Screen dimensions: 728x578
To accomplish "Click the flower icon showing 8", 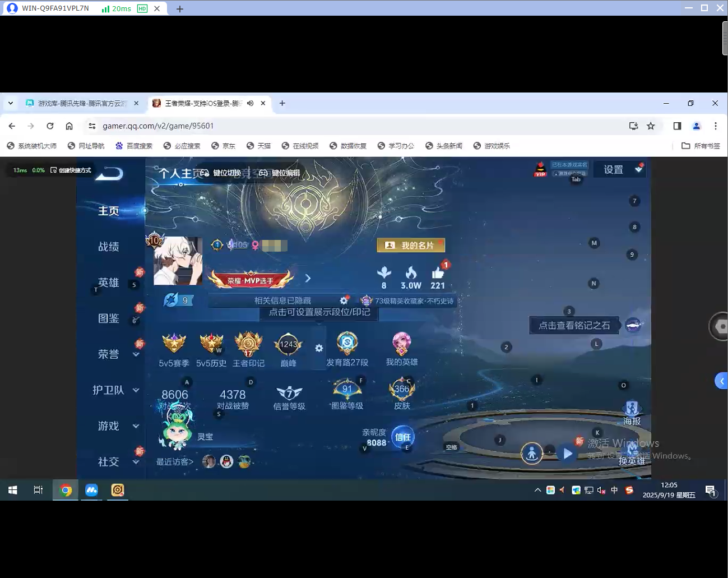I will click(x=384, y=273).
